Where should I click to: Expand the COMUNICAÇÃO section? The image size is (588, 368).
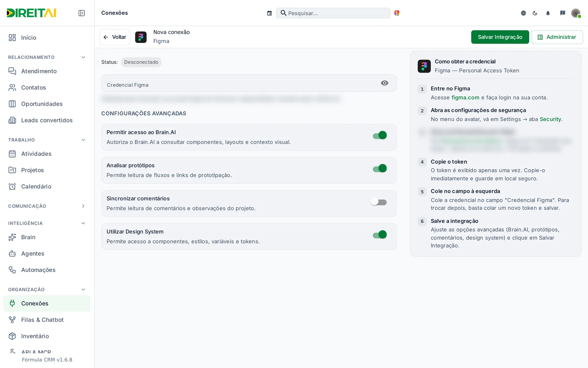point(83,206)
